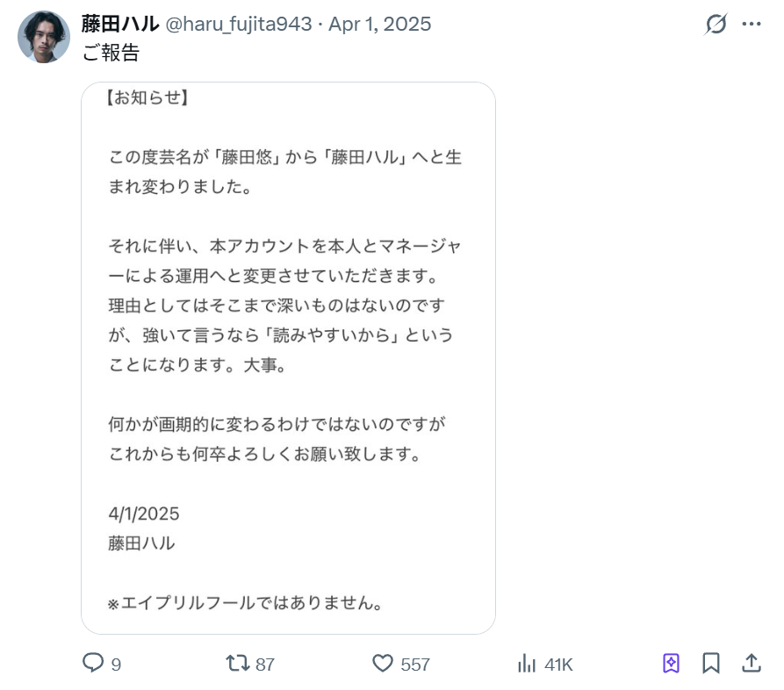This screenshot has width=784, height=690.
Task: Open the three-dot More options menu
Action: [752, 25]
